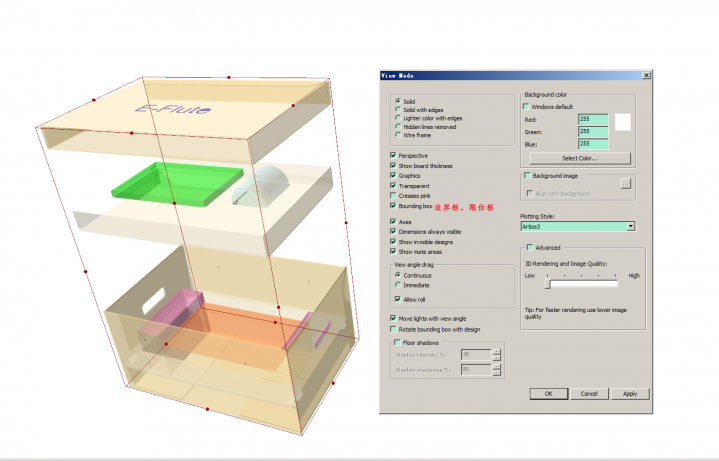
Task: Click the Select Color button
Action: pos(581,158)
